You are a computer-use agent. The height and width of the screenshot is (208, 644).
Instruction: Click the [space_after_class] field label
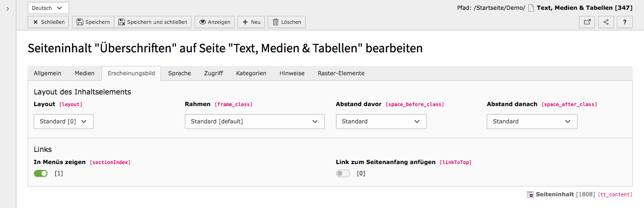569,104
